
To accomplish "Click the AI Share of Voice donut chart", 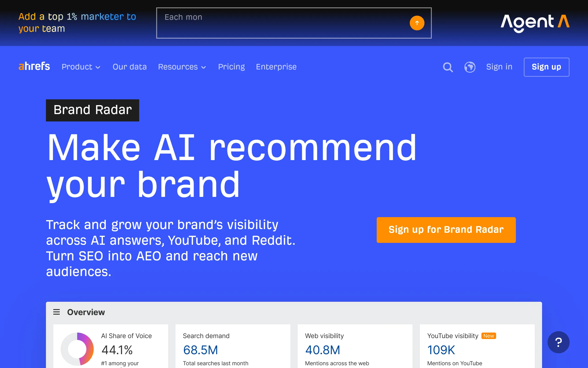I will coord(77,349).
